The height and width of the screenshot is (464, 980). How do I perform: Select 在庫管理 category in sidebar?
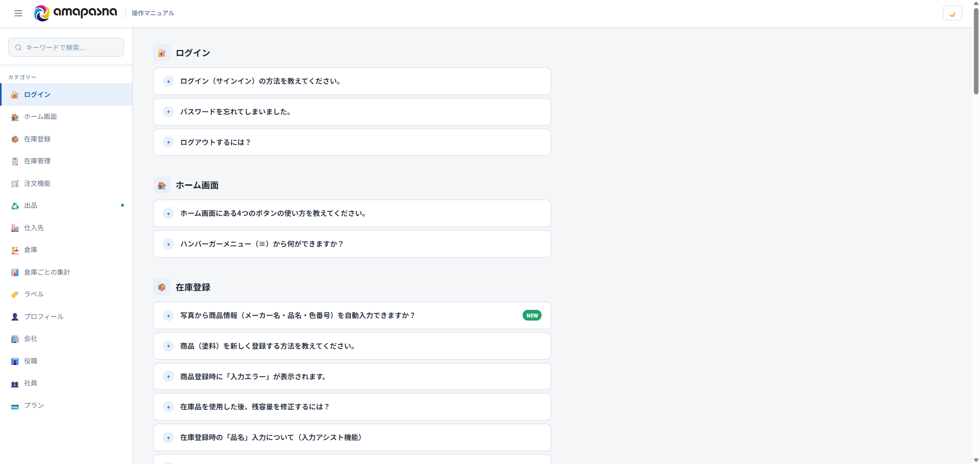click(66, 161)
